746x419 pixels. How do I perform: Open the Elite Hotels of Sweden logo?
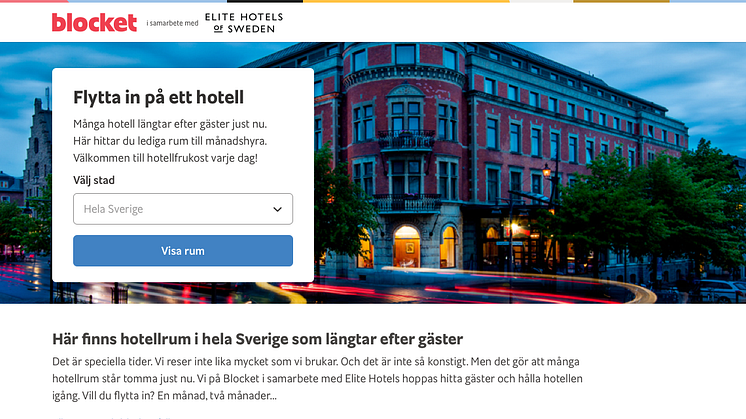click(x=244, y=23)
